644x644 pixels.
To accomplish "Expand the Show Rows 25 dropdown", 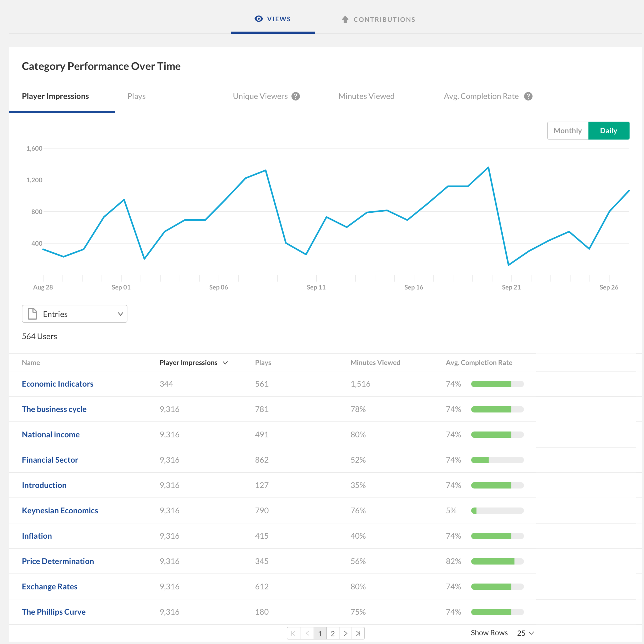I will pos(525,633).
